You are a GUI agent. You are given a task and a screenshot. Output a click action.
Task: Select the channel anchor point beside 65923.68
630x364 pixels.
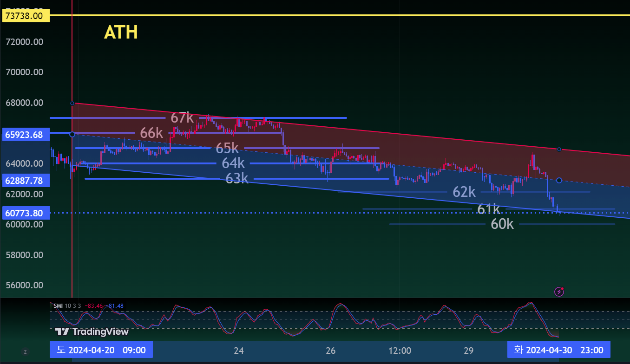(x=72, y=134)
